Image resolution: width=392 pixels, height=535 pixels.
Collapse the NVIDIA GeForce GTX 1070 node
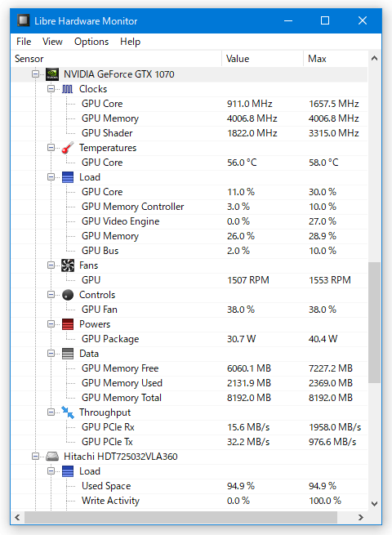pos(35,74)
